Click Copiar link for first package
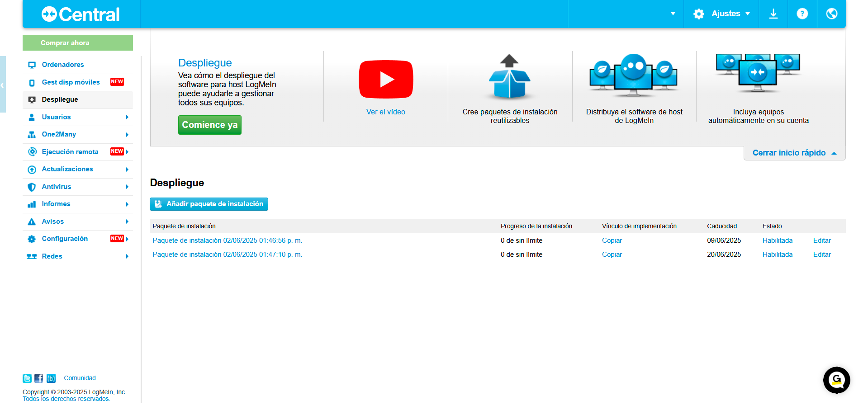Screen dimensions: 868x410 click(612, 240)
